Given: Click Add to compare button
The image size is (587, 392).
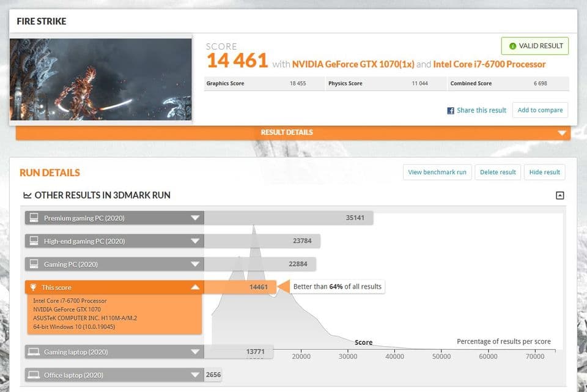Looking at the screenshot, I should click(x=540, y=110).
